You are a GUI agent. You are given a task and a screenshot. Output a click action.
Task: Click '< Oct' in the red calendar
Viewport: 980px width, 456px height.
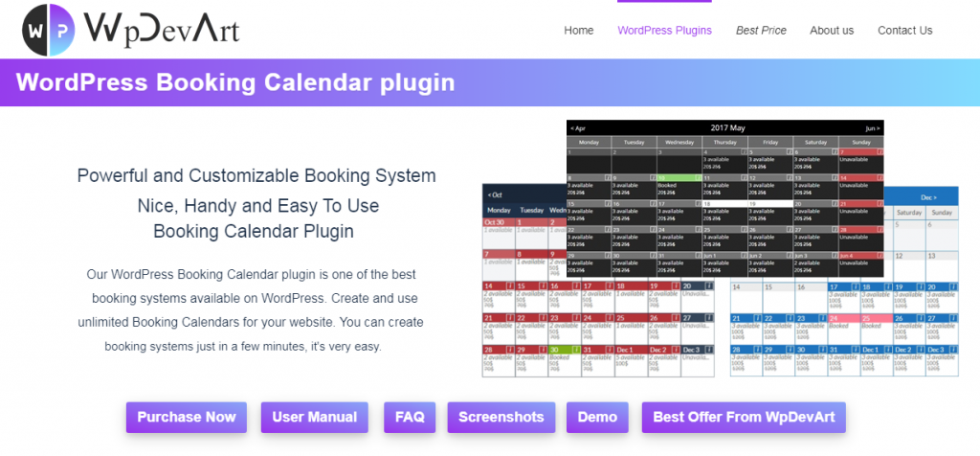495,194
